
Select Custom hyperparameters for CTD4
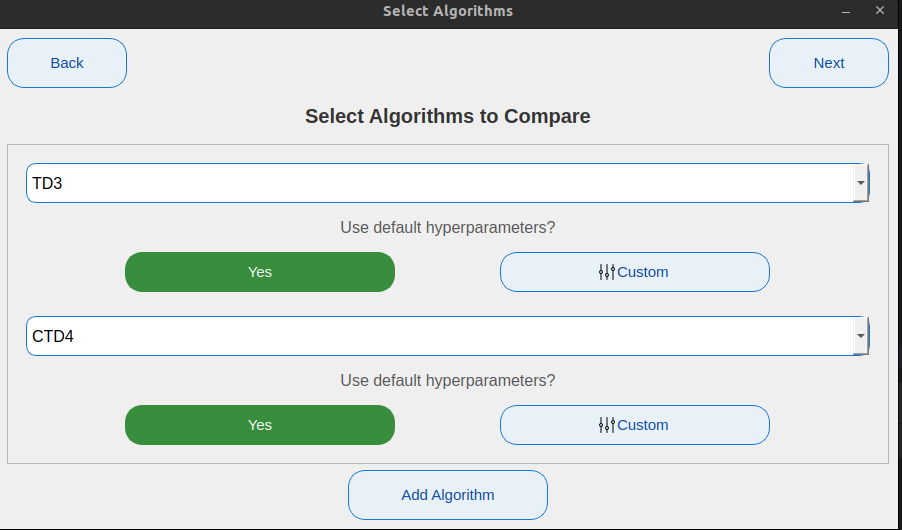(635, 425)
